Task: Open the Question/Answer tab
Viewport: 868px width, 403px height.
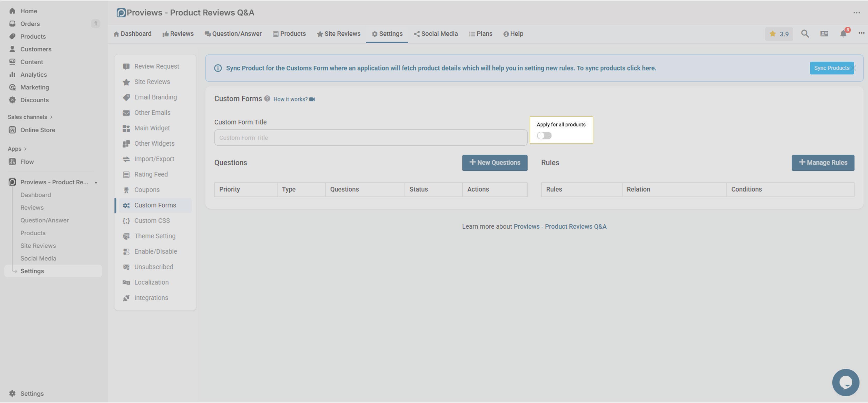Action: pos(233,34)
